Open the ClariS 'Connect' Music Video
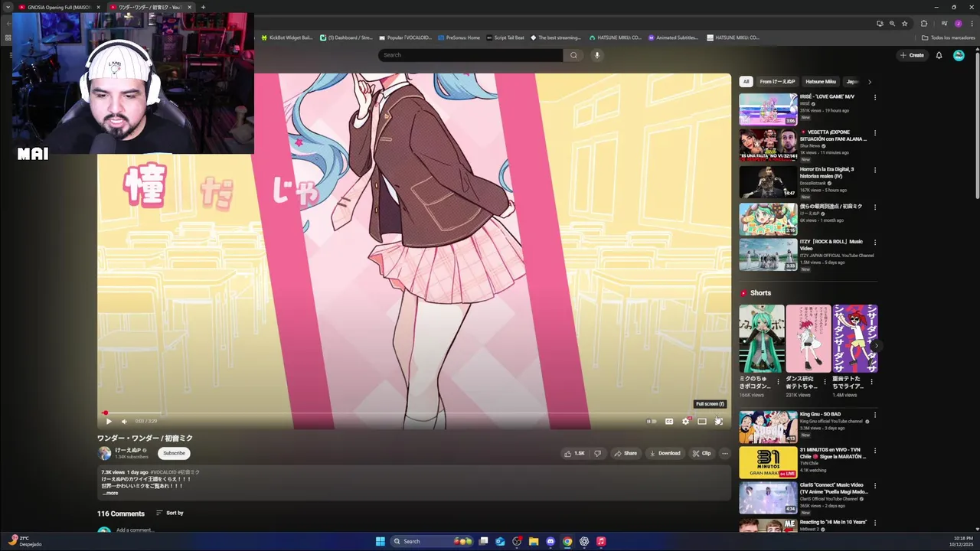Image resolution: width=980 pixels, height=551 pixels. (x=768, y=498)
